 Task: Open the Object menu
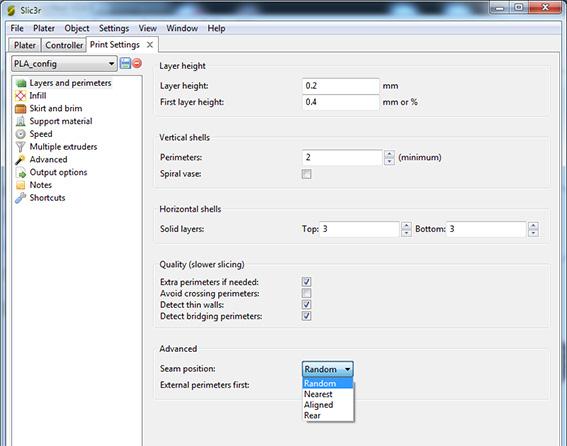[77, 28]
